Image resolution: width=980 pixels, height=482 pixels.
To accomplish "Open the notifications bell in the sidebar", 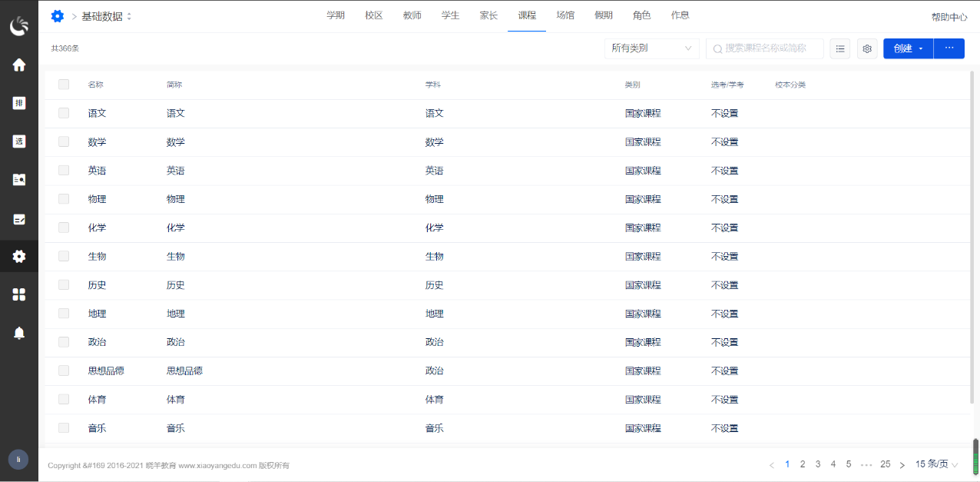I will [x=18, y=332].
